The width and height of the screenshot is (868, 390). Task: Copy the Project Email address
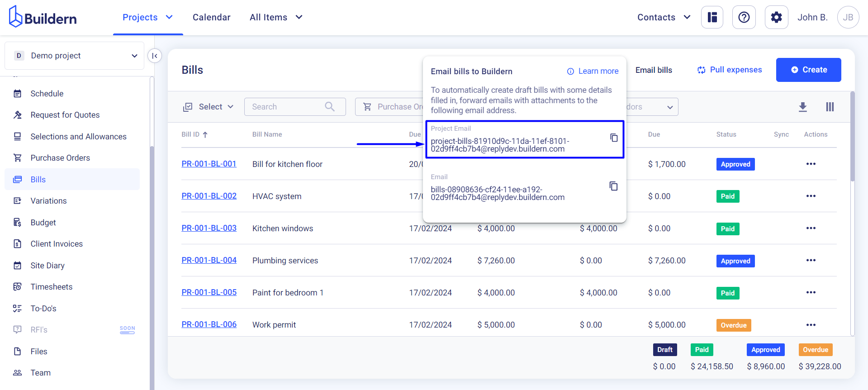[614, 138]
